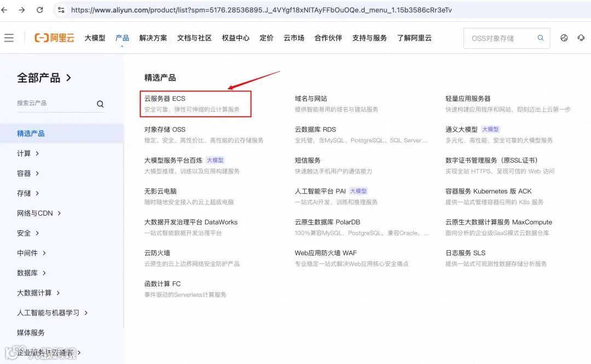Click the magnifier icon in the top search box
Screen dimensions: 591x364
(x=541, y=38)
